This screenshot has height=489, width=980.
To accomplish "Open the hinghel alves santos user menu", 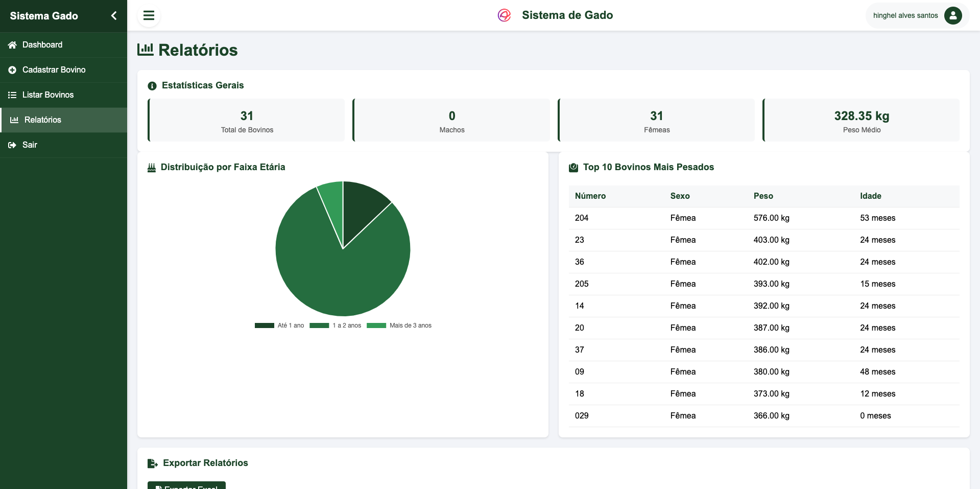I will 905,15.
